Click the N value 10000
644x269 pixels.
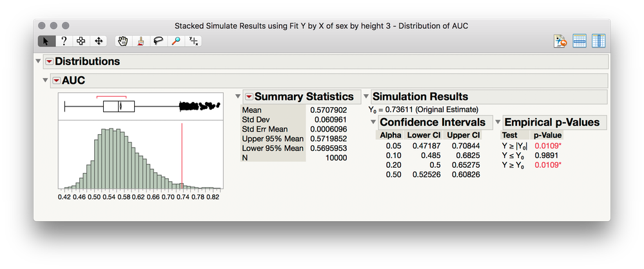337,157
